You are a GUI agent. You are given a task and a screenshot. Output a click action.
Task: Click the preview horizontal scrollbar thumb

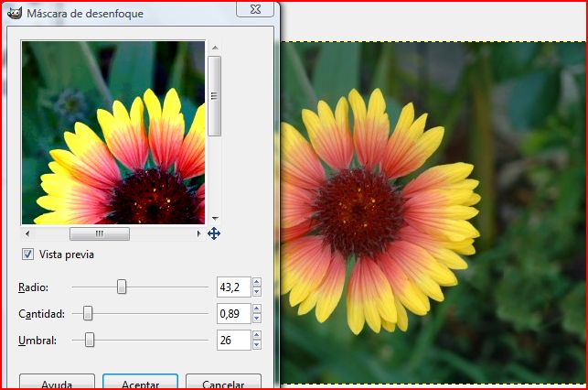(x=100, y=233)
